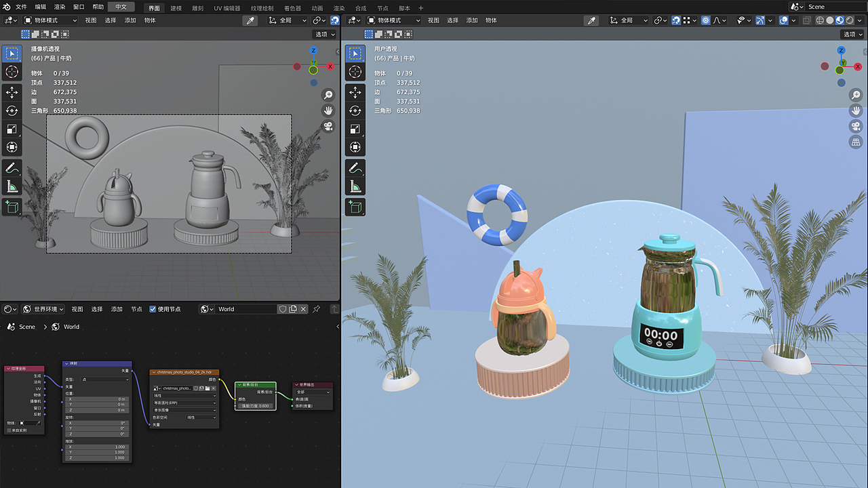Pick the Annotate tool
Image resolution: width=868 pixels, height=488 pixels.
pos(12,167)
